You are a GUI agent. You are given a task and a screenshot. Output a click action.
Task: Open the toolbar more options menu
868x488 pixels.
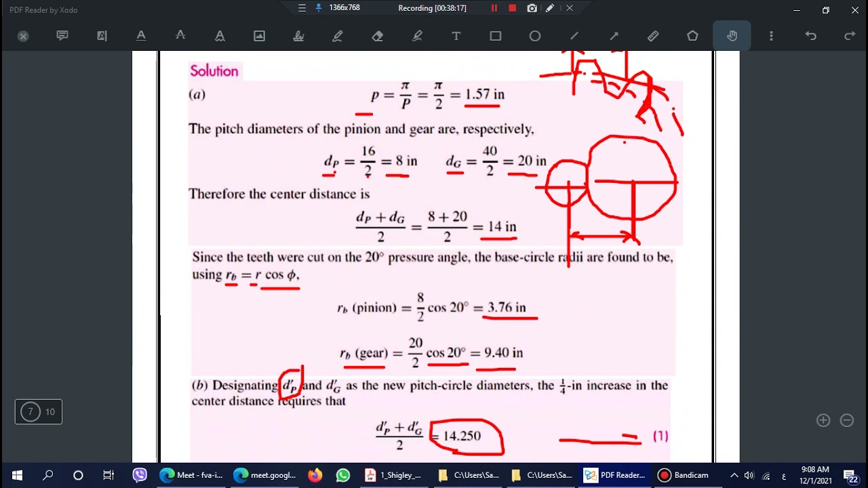coord(771,36)
